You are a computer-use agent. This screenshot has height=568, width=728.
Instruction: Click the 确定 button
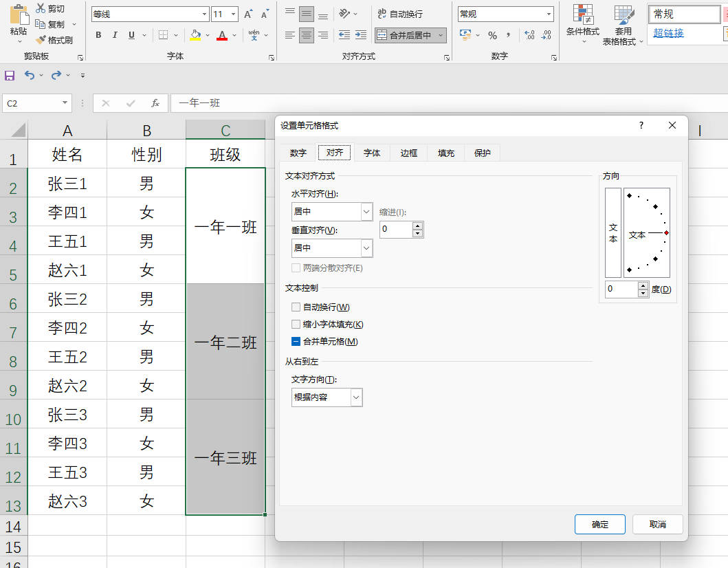pyautogui.click(x=599, y=524)
